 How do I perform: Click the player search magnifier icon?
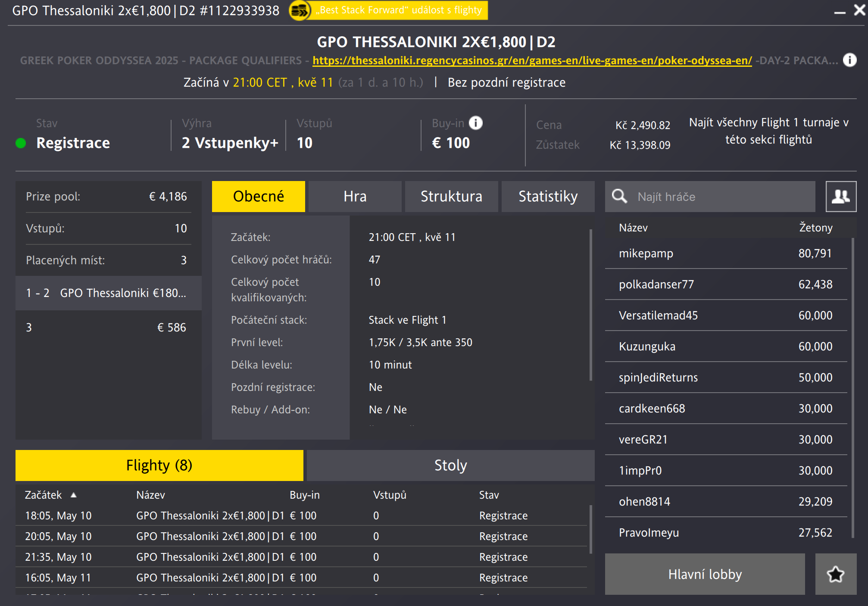click(x=620, y=197)
